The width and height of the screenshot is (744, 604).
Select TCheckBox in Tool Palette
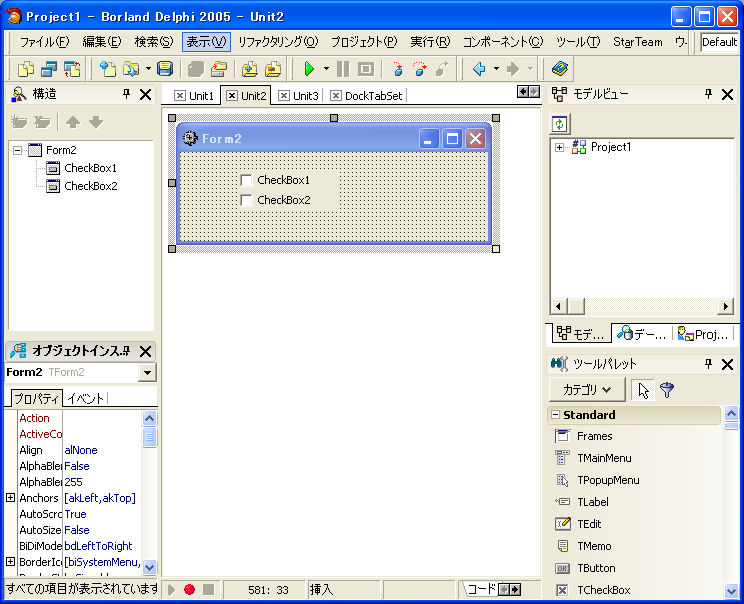[604, 590]
